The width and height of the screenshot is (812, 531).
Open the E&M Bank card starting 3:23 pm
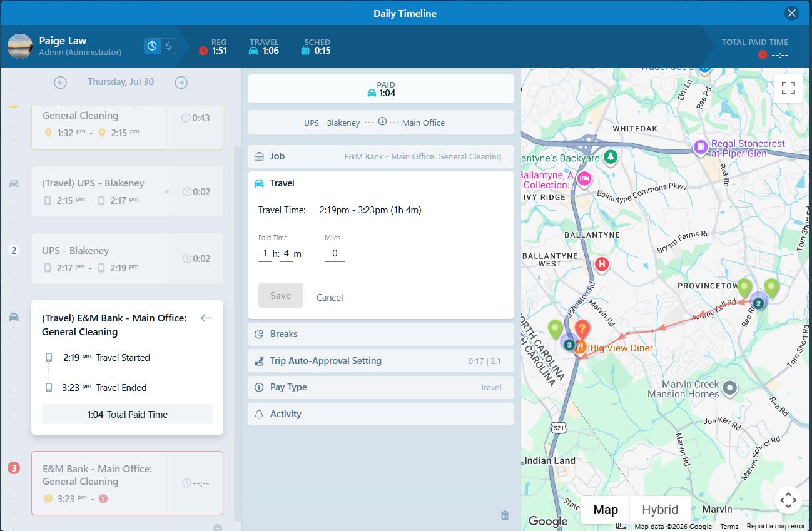click(x=127, y=483)
